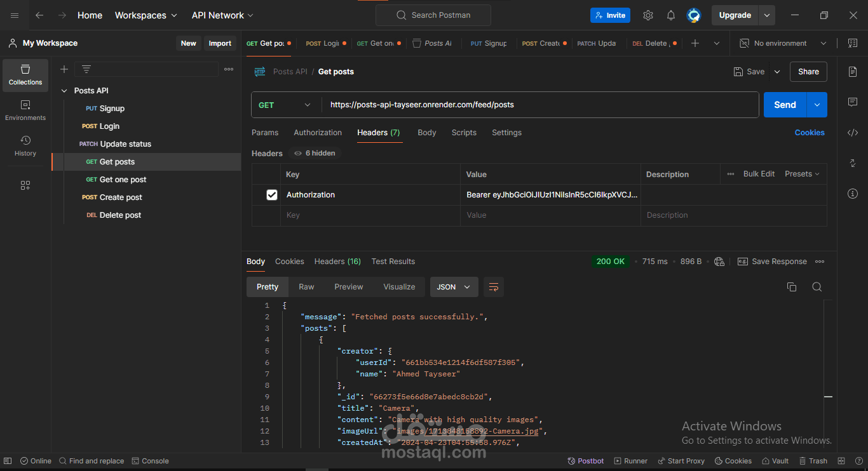Uncheck the Authorization header checkbox

tap(272, 195)
